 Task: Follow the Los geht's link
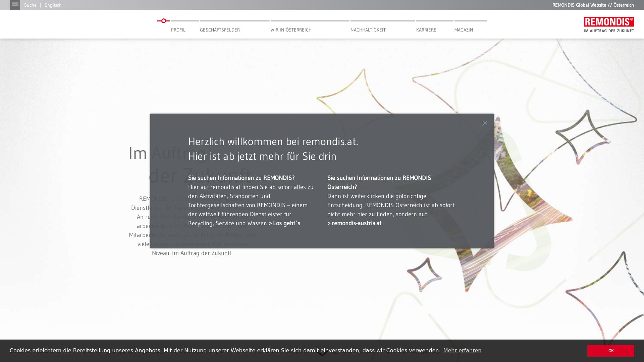(x=284, y=223)
